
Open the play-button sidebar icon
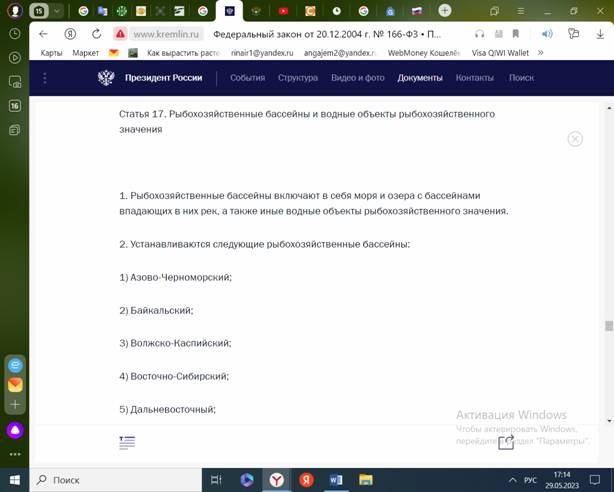pyautogui.click(x=15, y=58)
